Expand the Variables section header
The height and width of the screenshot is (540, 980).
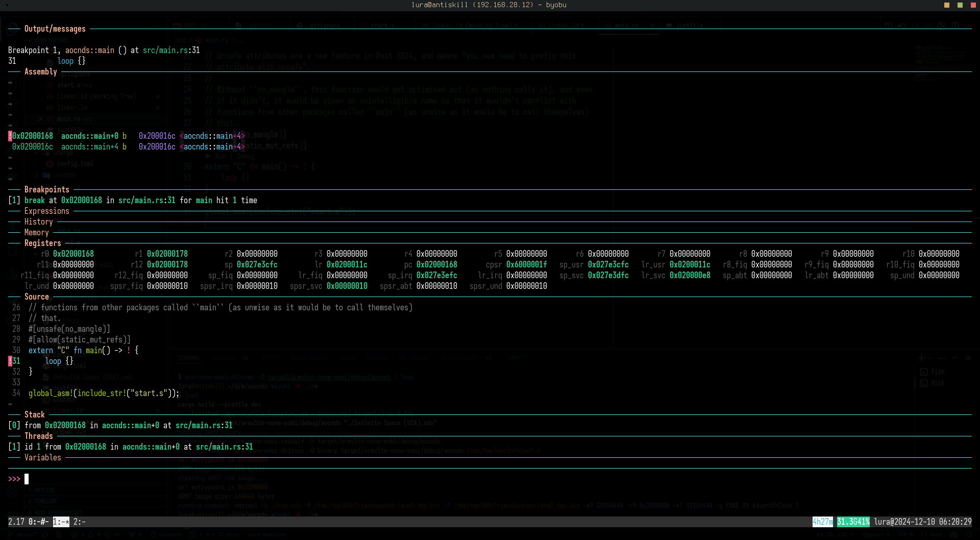[x=42, y=457]
